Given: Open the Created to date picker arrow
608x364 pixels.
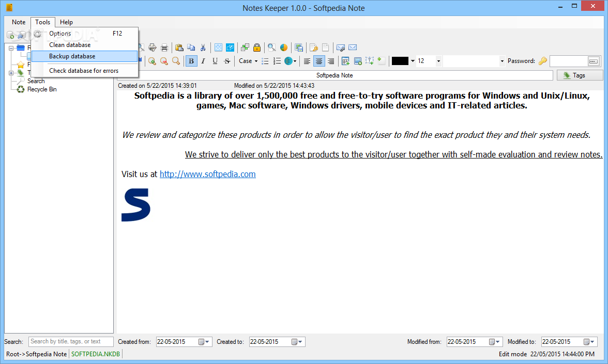Looking at the screenshot, I should pyautogui.click(x=300, y=342).
